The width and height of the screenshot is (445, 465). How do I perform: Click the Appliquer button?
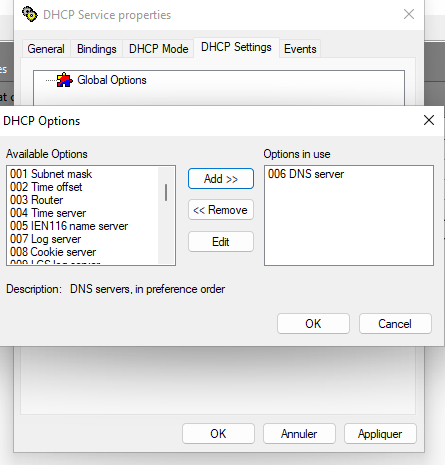(x=380, y=434)
